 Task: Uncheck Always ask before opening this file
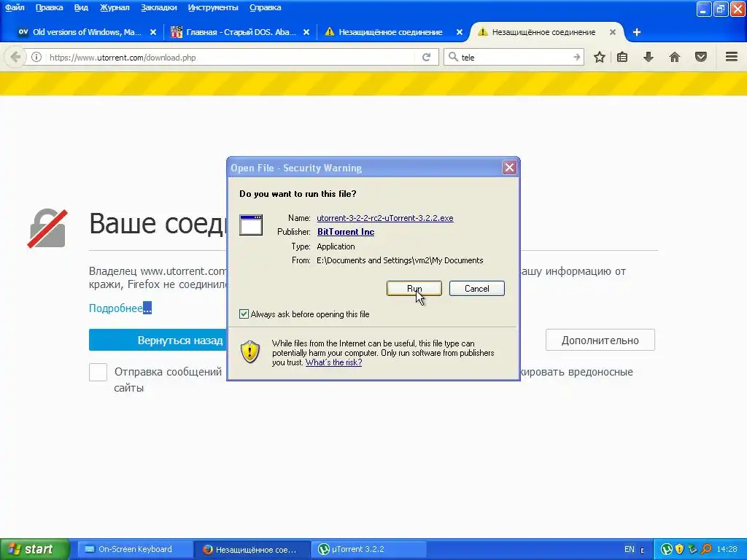coord(244,314)
